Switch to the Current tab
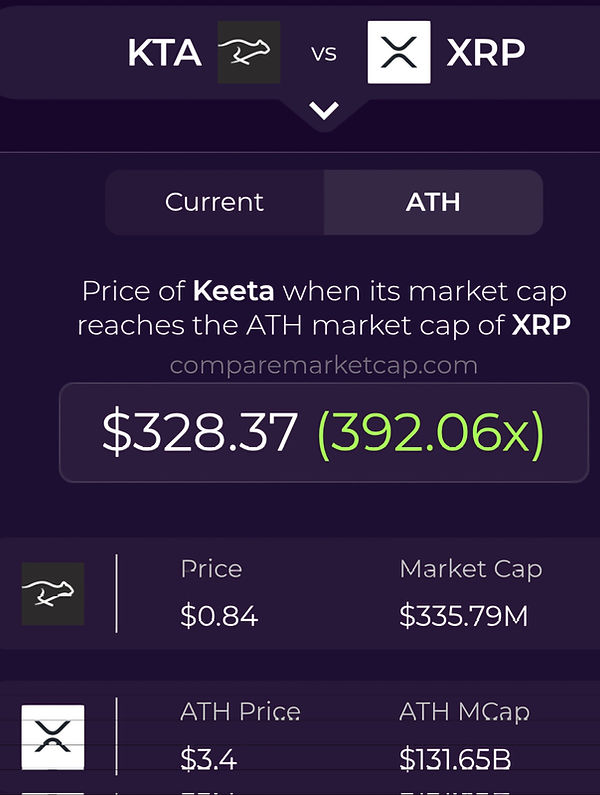Image resolution: width=600 pixels, height=795 pixels. coord(215,202)
